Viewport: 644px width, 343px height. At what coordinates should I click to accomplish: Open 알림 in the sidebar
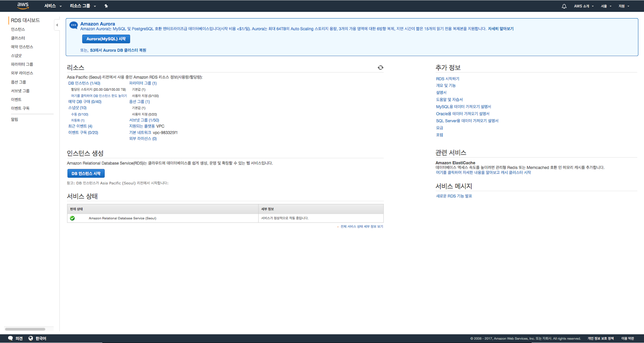14,119
